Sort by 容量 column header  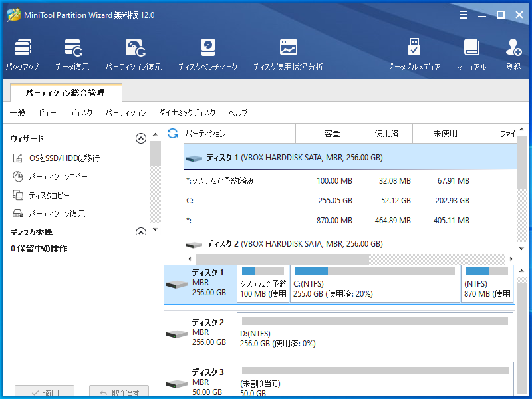point(325,134)
